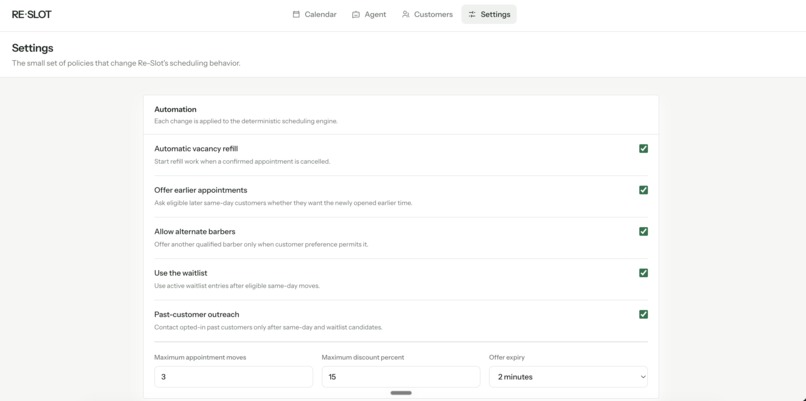806x401 pixels.
Task: Open the Calendar tab
Action: pyautogui.click(x=314, y=14)
